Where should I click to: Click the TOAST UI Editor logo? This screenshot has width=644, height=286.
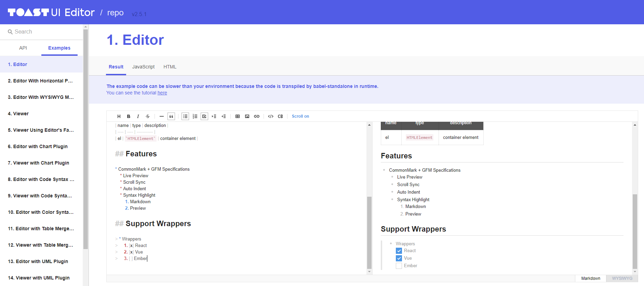coord(51,12)
